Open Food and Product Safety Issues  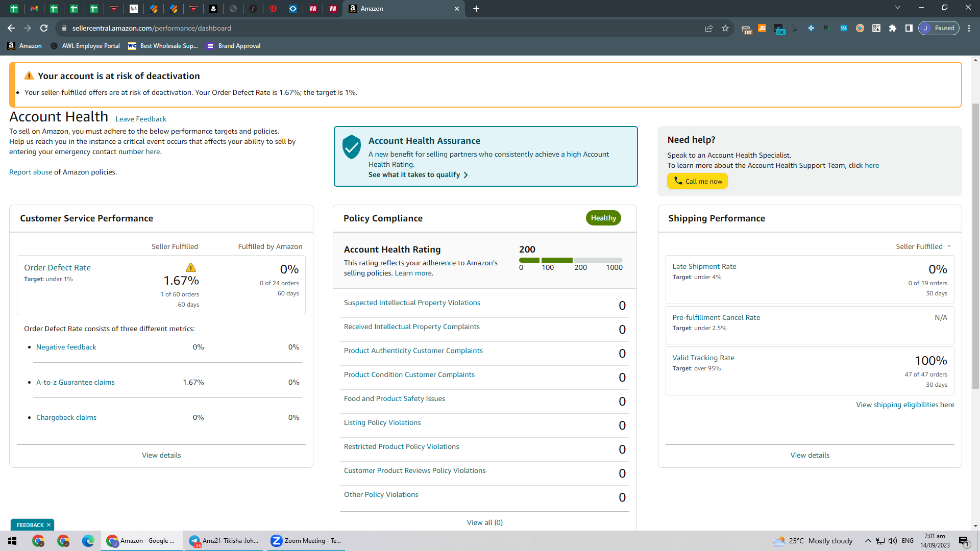[395, 398]
